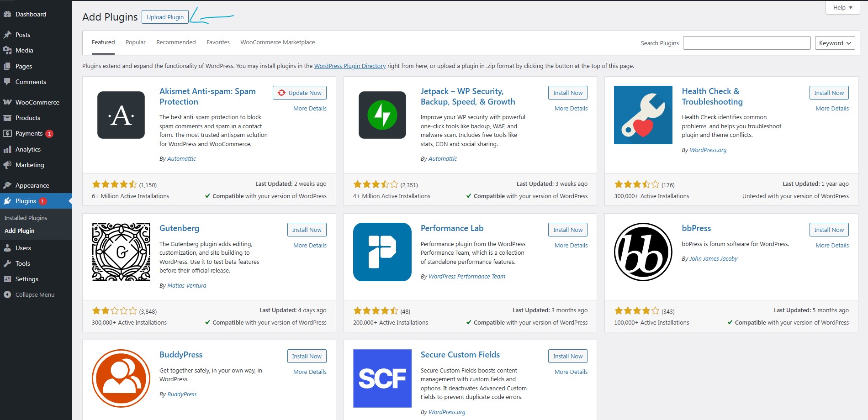868x420 pixels.
Task: Open the Health Check wrench icon
Action: pyautogui.click(x=643, y=115)
